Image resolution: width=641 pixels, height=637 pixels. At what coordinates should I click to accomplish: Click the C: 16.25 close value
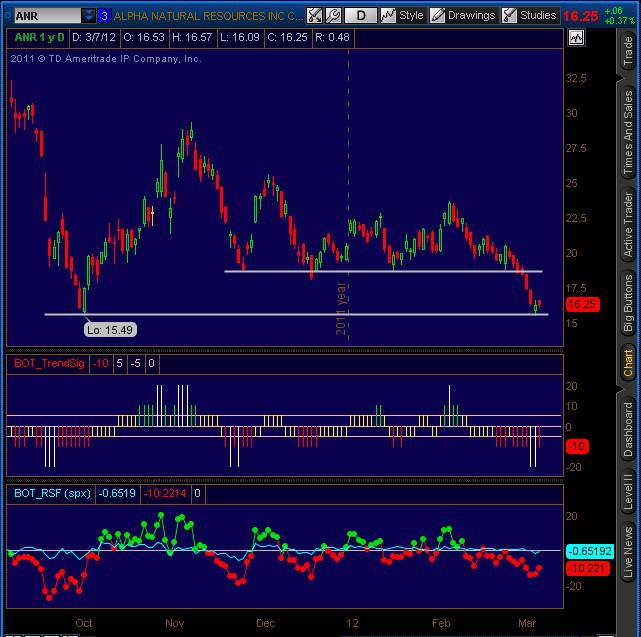click(x=287, y=38)
